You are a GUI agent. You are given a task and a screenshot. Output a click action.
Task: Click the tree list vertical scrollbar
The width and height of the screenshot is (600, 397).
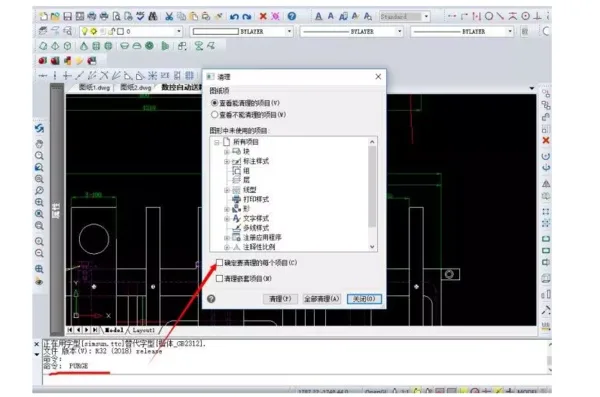(372, 187)
